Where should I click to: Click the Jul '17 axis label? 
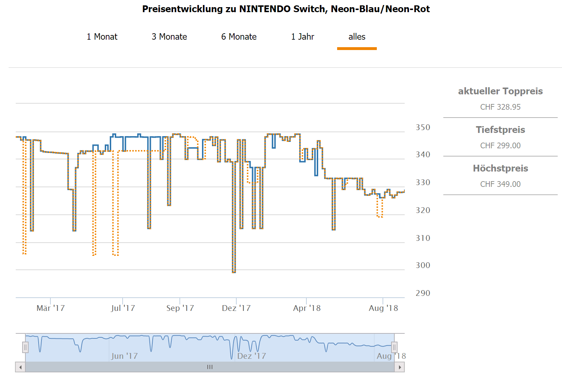pos(123,308)
